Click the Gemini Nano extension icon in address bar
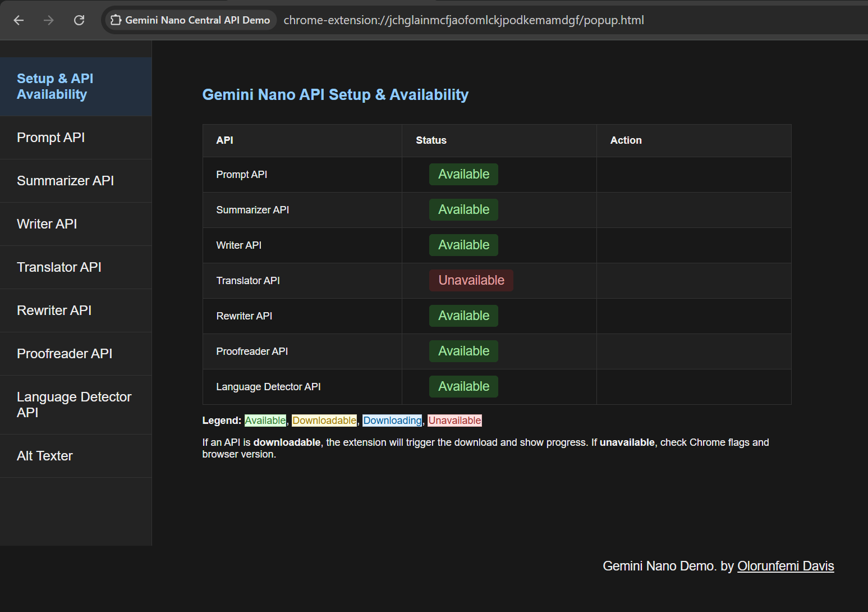868x612 pixels. click(116, 20)
